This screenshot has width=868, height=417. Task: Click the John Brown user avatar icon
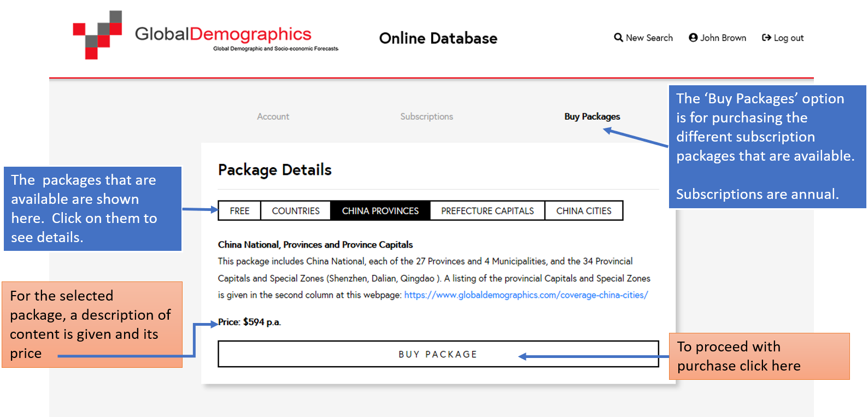click(x=693, y=38)
